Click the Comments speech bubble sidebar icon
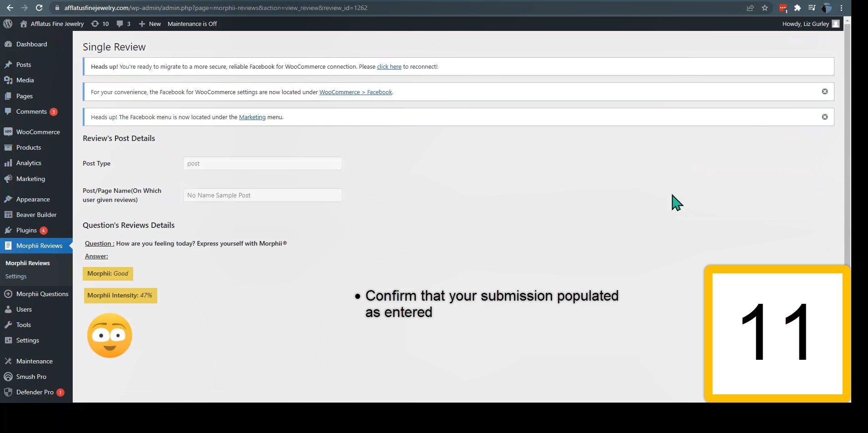The width and height of the screenshot is (868, 433). [8, 111]
